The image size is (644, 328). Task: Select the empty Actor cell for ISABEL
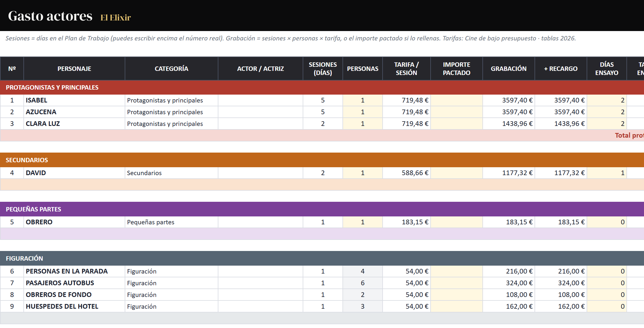pos(261,100)
